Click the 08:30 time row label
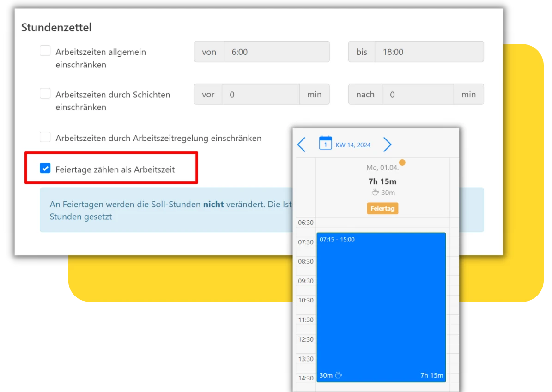 click(306, 261)
